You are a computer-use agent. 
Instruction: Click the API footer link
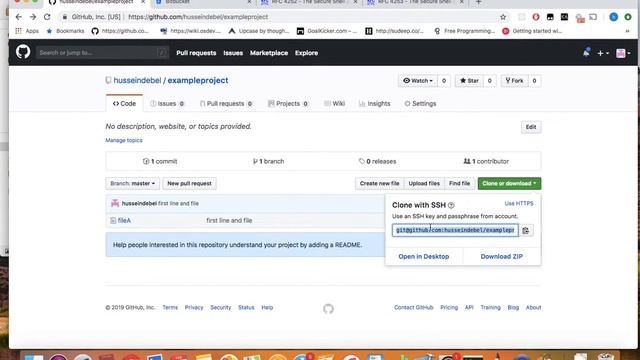pyautogui.click(x=469, y=308)
